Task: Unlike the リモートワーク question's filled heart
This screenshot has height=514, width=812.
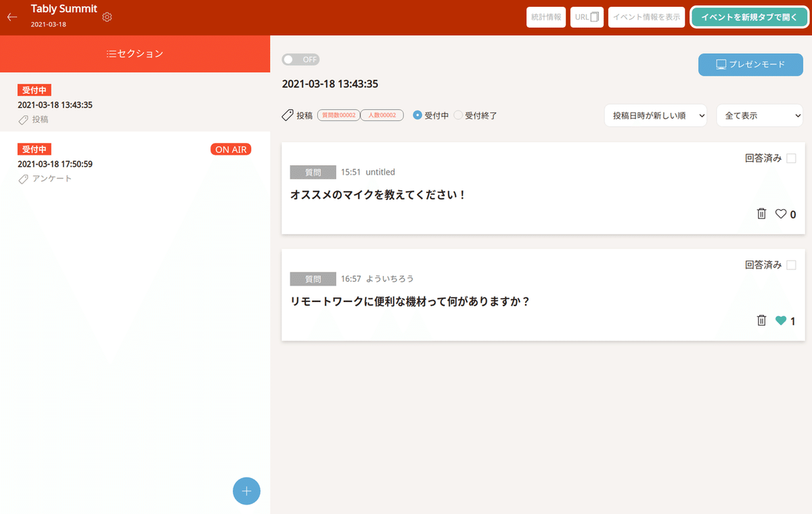Action: [x=782, y=320]
